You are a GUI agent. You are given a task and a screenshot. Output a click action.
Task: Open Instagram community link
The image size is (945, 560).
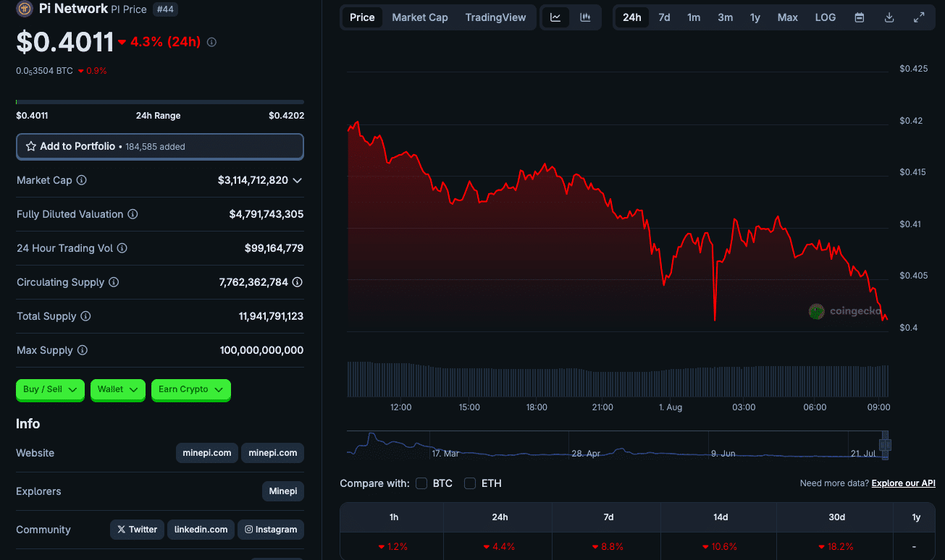coord(271,530)
